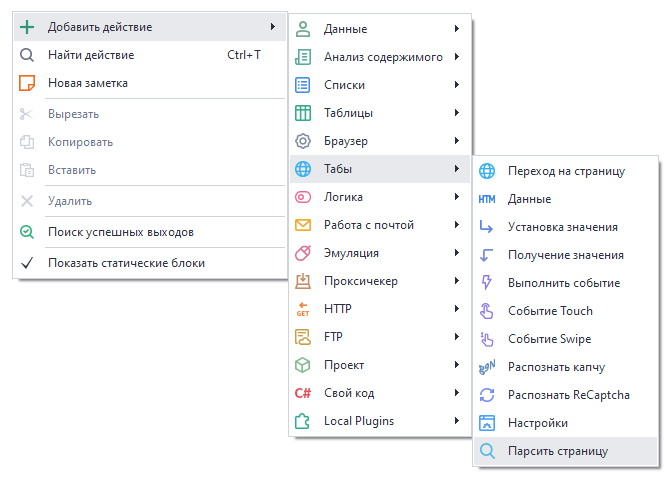Select Настройки in the Табы submenu
The height and width of the screenshot is (478, 670).
(537, 423)
